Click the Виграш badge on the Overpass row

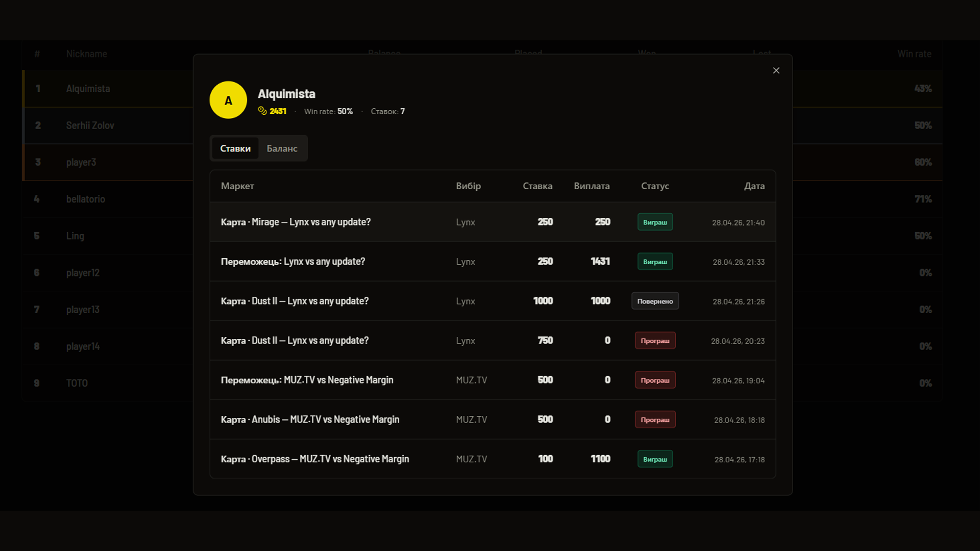point(655,459)
